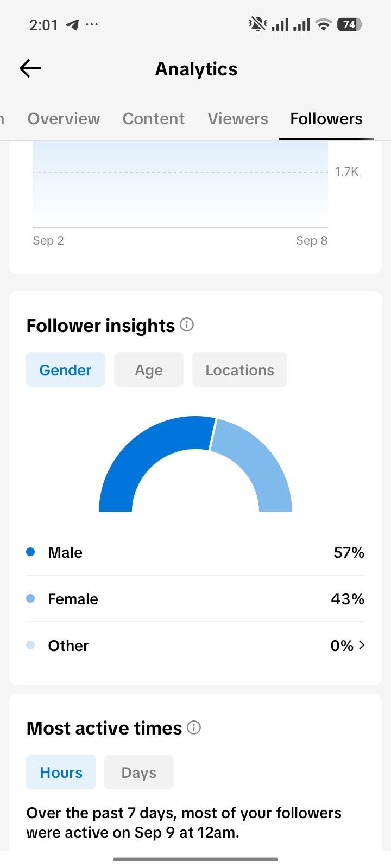This screenshot has height=868, width=391.
Task: Tap the dark blue Male chart segment
Action: click(141, 456)
